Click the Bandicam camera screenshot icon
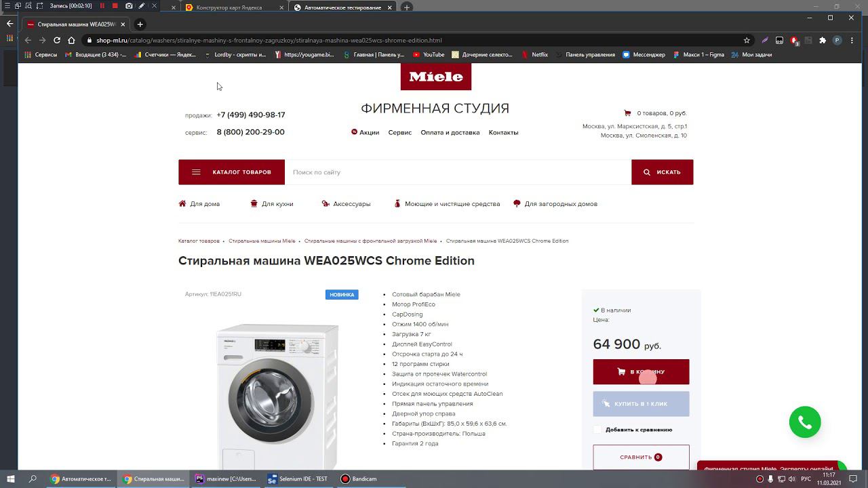The image size is (868, 488). pyautogui.click(x=129, y=6)
